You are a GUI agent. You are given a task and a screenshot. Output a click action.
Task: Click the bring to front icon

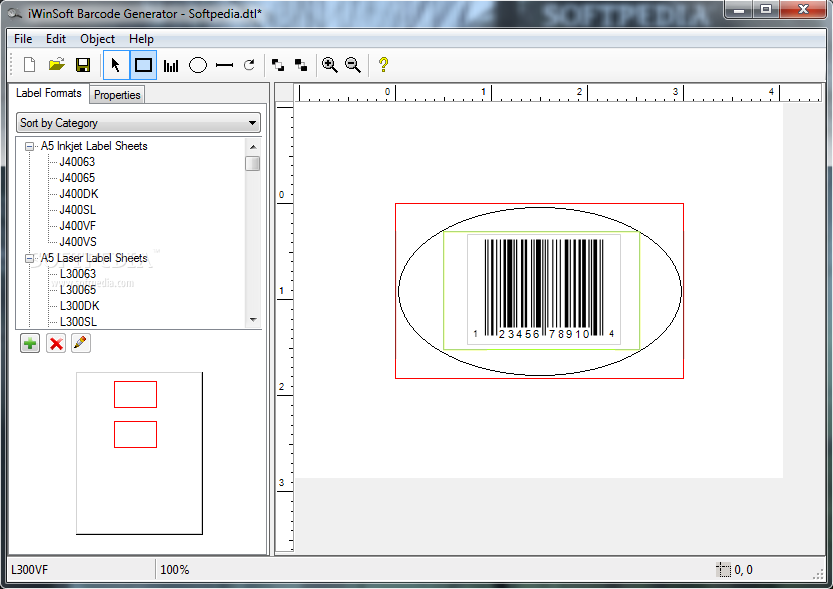[278, 65]
